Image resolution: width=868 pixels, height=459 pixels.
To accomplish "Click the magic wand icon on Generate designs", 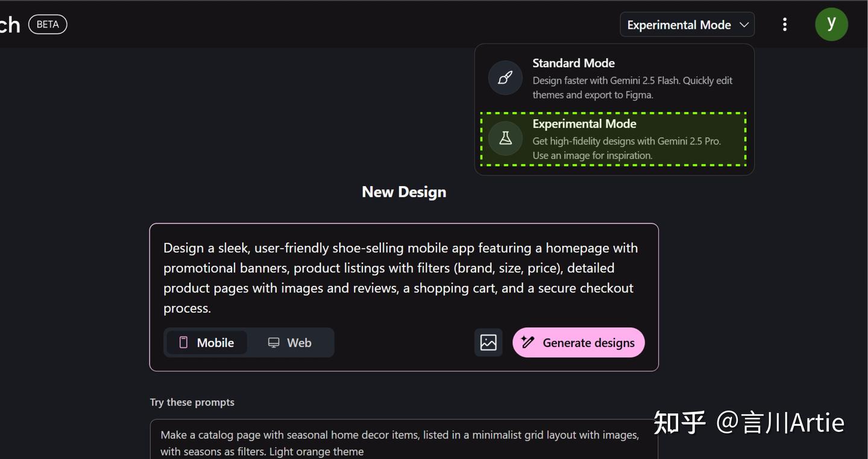I will (x=528, y=342).
